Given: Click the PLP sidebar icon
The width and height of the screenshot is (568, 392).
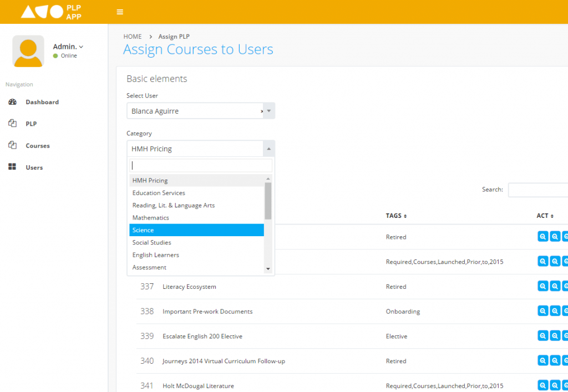Looking at the screenshot, I should [12, 124].
